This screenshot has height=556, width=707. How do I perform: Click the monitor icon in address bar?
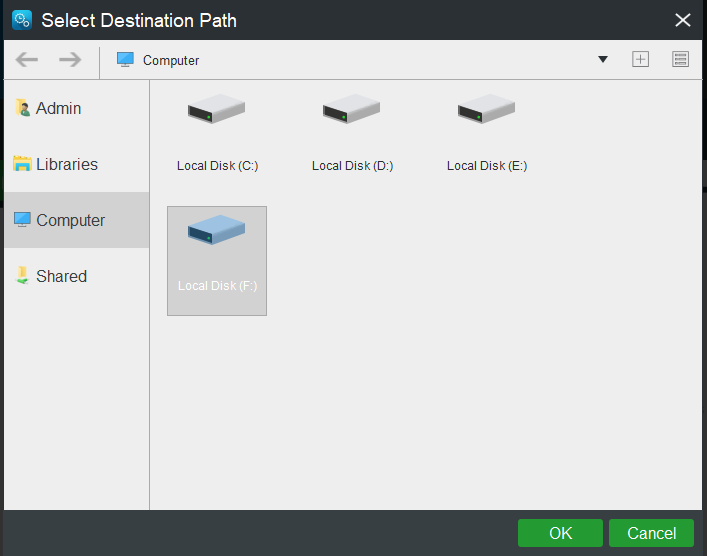[x=125, y=60]
